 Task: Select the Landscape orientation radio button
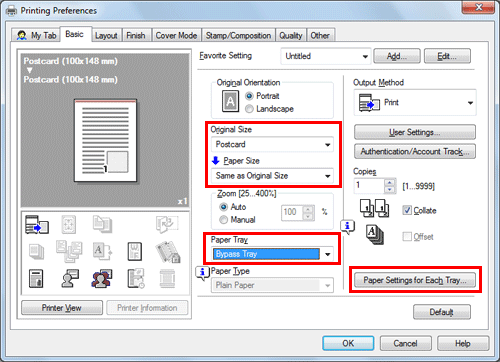point(249,109)
